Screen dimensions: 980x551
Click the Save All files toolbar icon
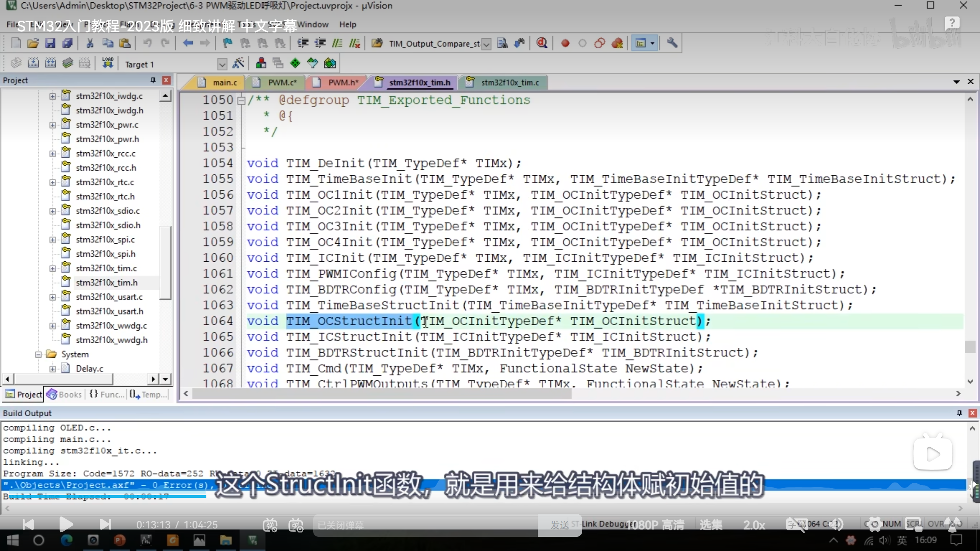coord(67,43)
